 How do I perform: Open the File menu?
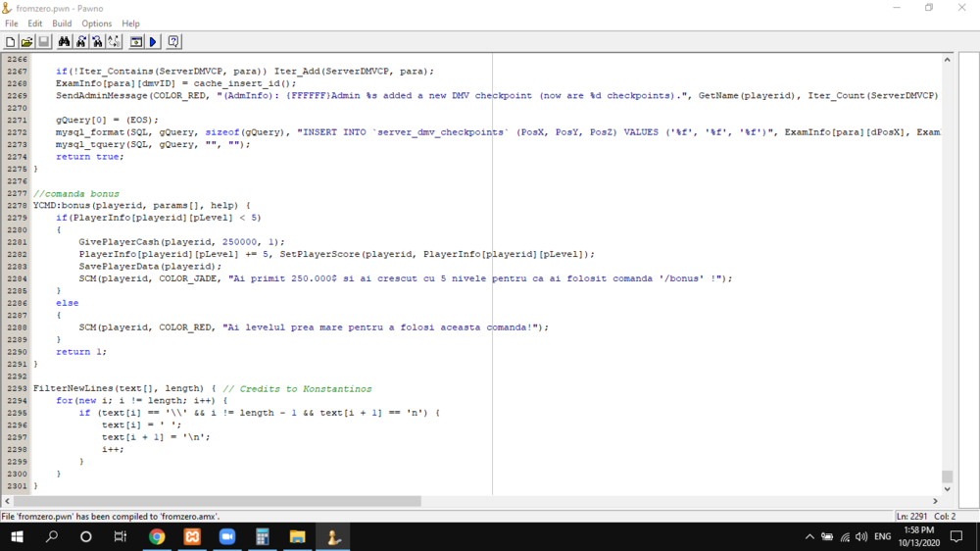(11, 24)
